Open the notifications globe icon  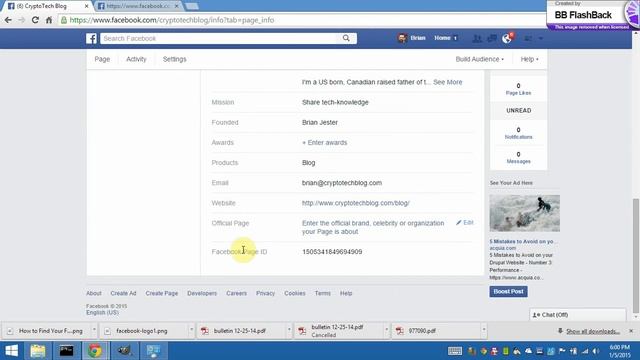click(507, 38)
